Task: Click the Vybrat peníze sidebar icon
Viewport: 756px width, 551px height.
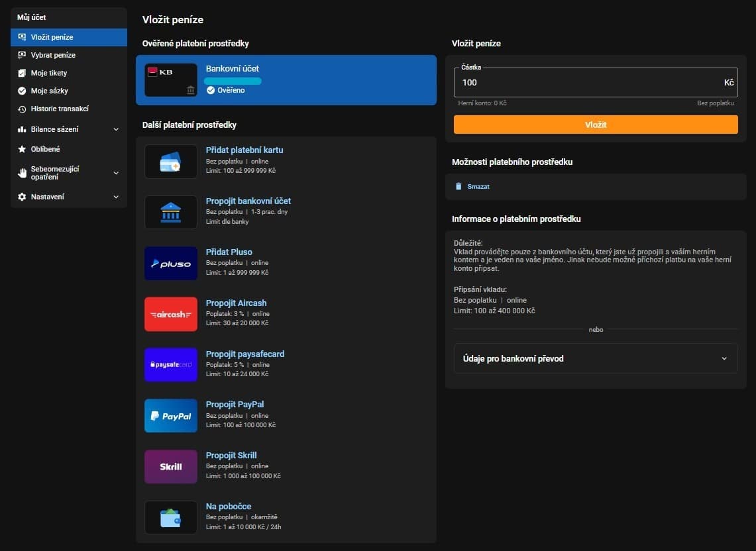Action: tap(22, 55)
